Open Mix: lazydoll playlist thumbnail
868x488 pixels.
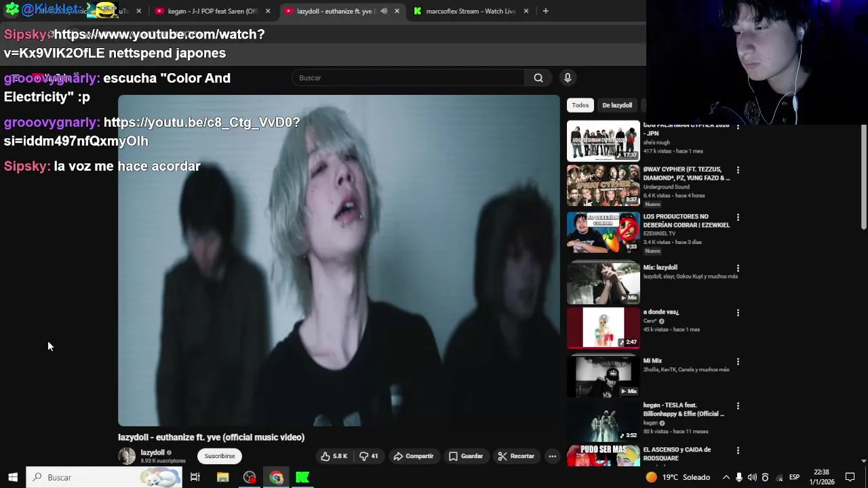604,283
